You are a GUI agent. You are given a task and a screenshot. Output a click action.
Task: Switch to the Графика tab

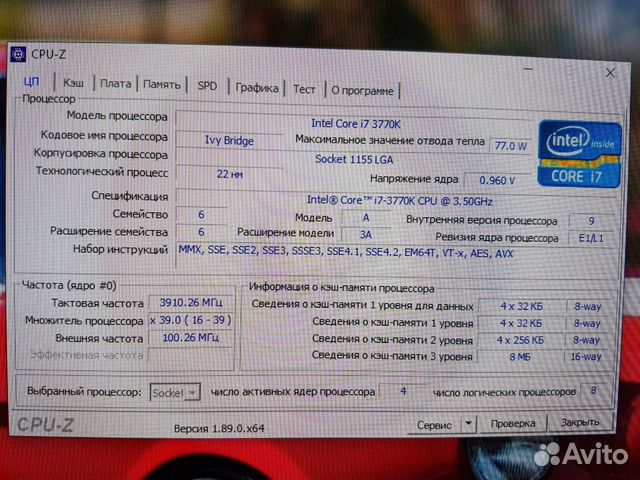[257, 87]
